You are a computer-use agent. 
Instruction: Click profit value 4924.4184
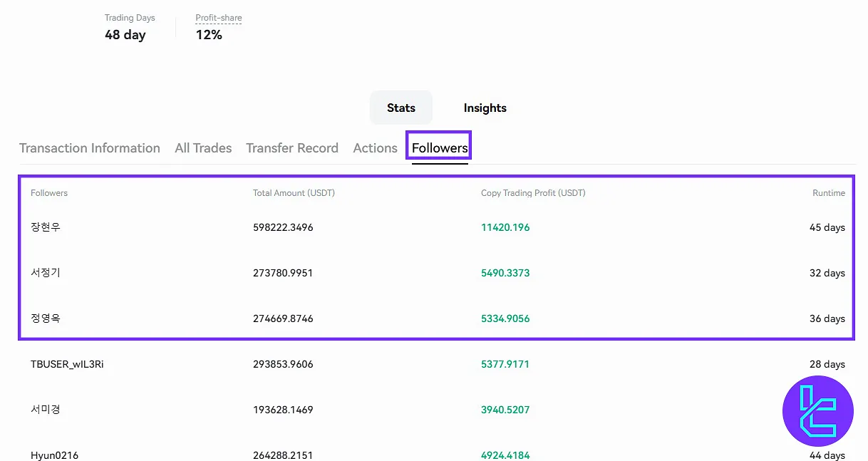click(505, 455)
